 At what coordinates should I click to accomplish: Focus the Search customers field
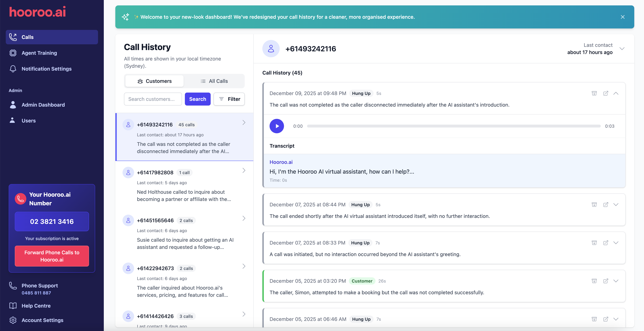(x=153, y=99)
